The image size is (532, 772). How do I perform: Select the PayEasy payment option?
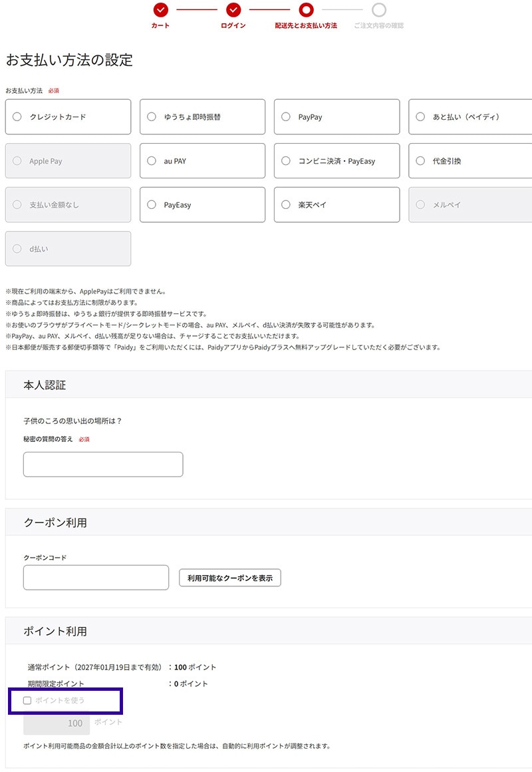(202, 205)
